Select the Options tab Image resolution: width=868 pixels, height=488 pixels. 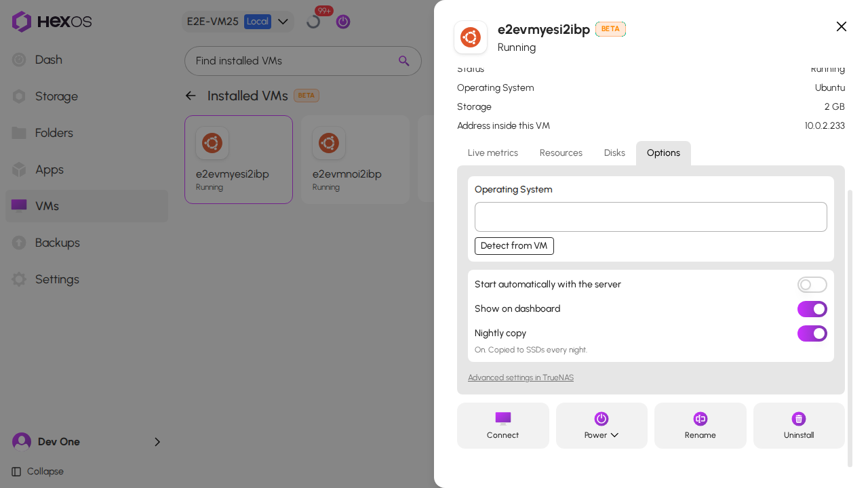pos(663,153)
